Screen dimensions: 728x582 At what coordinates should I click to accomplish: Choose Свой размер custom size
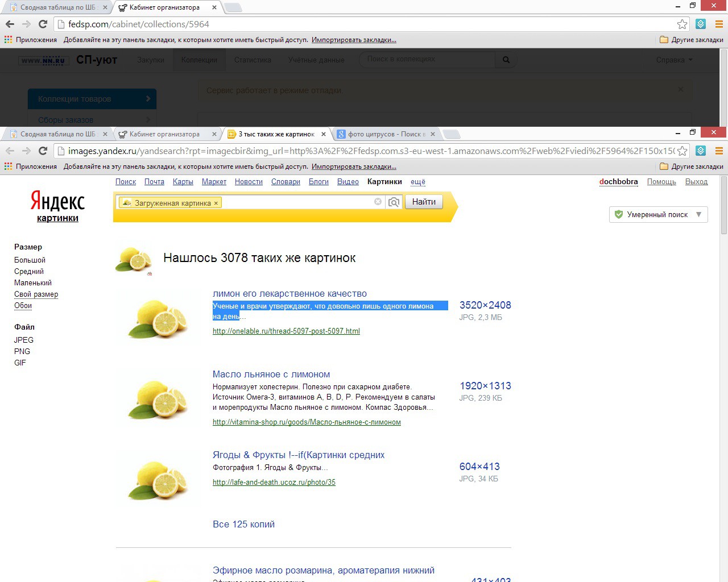click(36, 294)
